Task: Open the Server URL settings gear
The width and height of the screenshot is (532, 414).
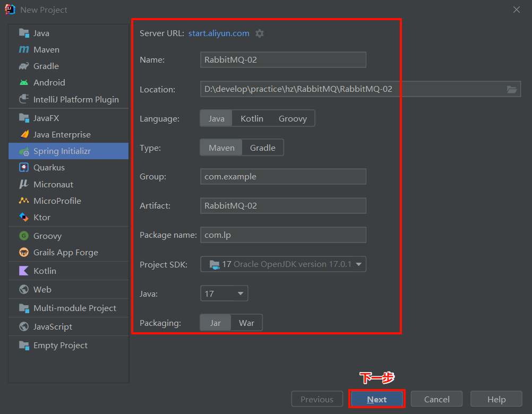Action: pyautogui.click(x=259, y=33)
